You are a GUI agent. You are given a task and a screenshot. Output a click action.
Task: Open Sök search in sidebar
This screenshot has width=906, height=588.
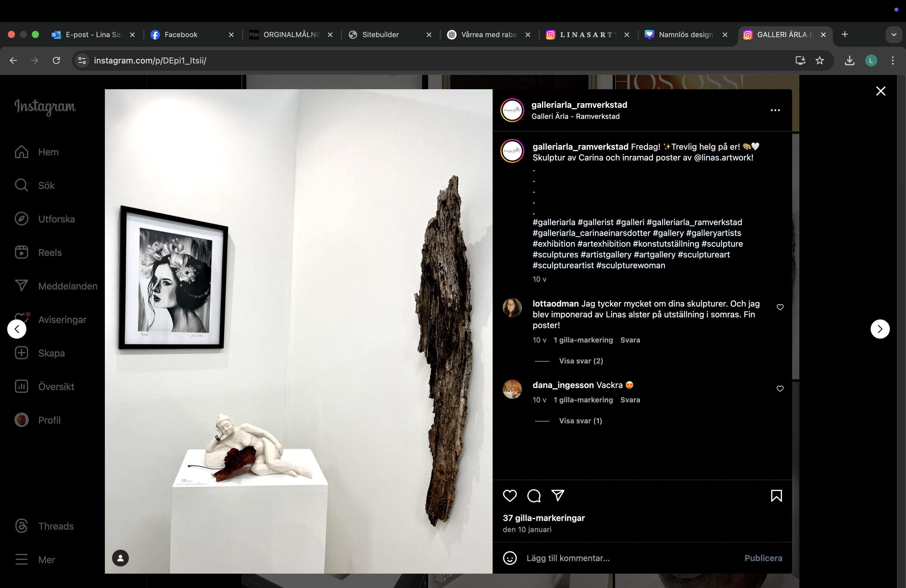tap(35, 185)
